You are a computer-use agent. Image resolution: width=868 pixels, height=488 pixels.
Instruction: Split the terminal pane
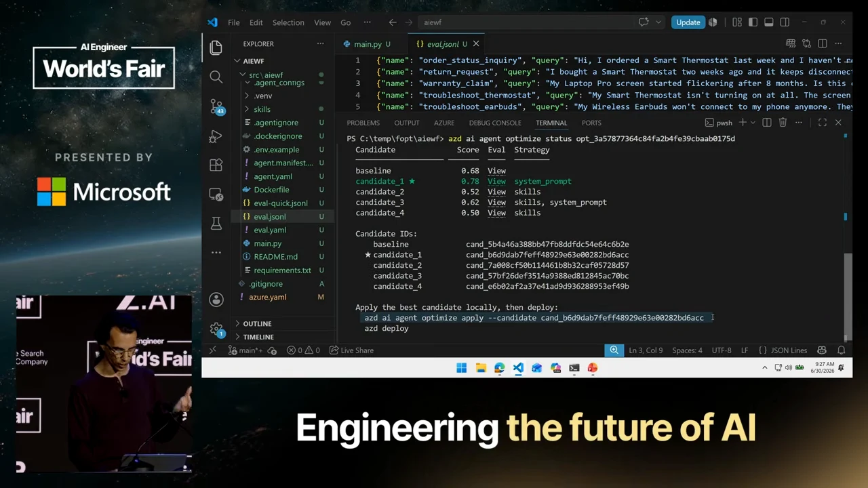click(x=767, y=123)
